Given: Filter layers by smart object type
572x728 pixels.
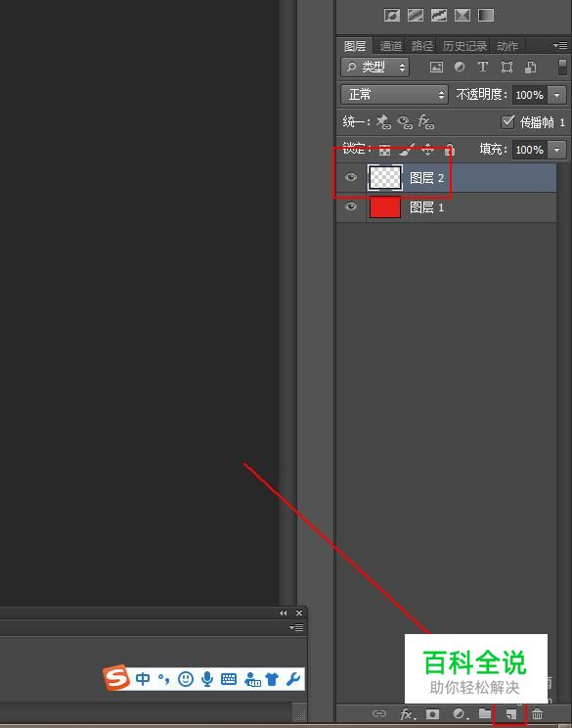Looking at the screenshot, I should point(530,68).
